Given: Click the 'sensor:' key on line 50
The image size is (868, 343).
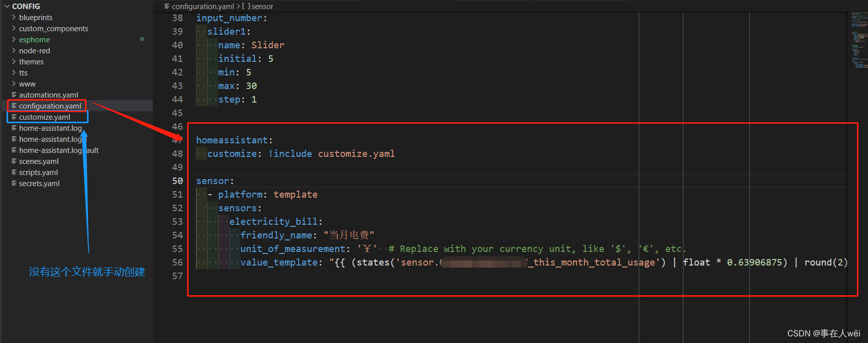Looking at the screenshot, I should pos(215,181).
